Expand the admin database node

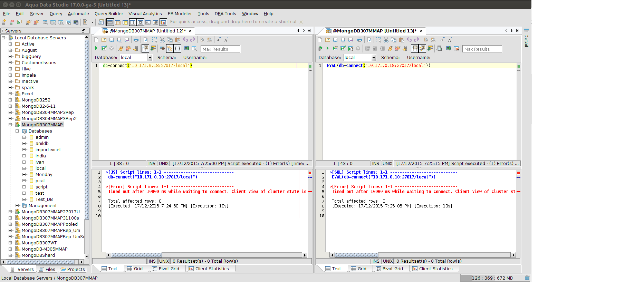click(x=24, y=137)
